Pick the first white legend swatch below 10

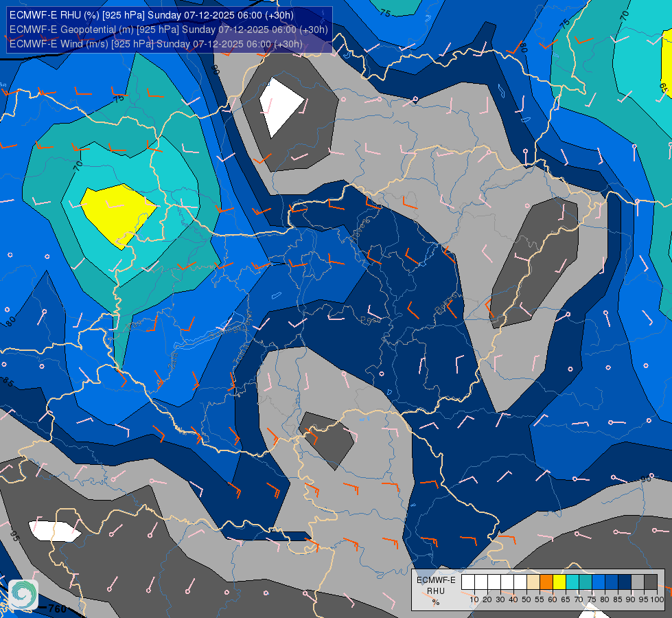pyautogui.click(x=468, y=582)
